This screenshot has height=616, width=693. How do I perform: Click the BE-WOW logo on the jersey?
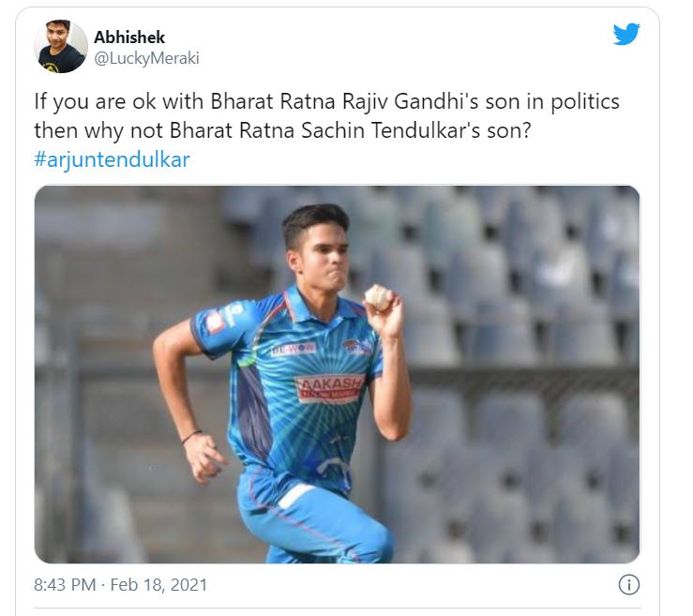click(294, 348)
